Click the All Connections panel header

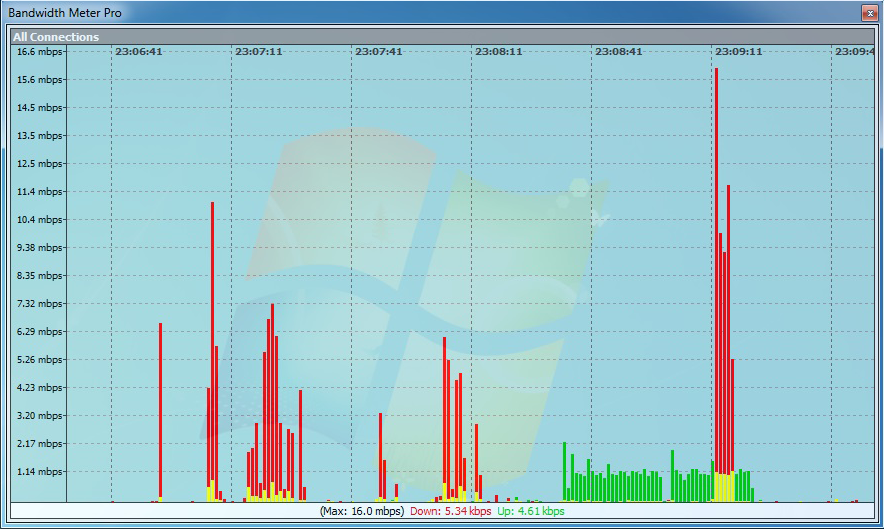pyautogui.click(x=443, y=37)
